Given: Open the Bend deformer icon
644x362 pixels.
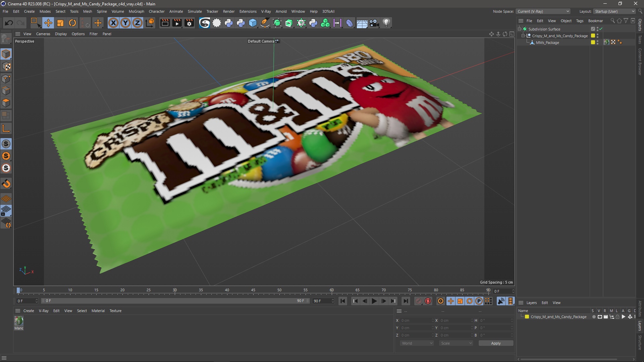Looking at the screenshot, I should pos(350,23).
